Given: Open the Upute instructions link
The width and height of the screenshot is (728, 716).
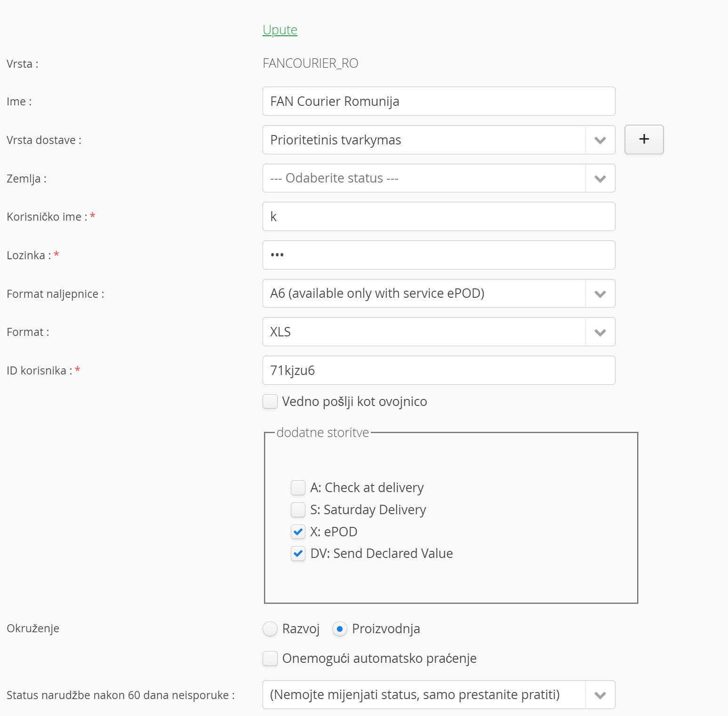Looking at the screenshot, I should (280, 30).
